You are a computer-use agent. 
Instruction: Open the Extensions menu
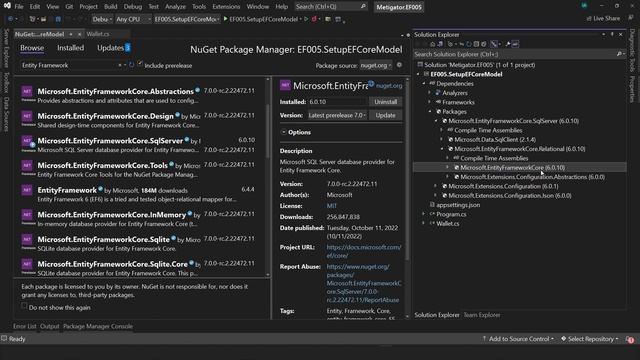click(226, 7)
